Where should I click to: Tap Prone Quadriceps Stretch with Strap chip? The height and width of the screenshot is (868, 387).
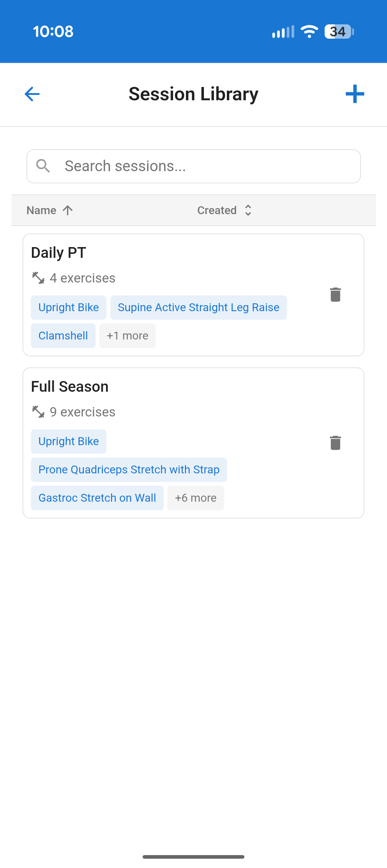(x=129, y=469)
